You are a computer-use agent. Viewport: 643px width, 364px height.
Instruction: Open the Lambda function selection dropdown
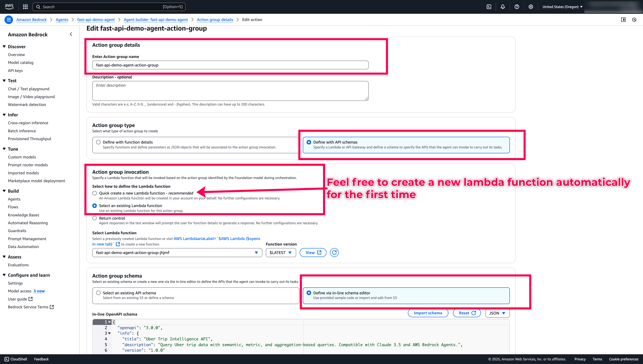pos(177,253)
